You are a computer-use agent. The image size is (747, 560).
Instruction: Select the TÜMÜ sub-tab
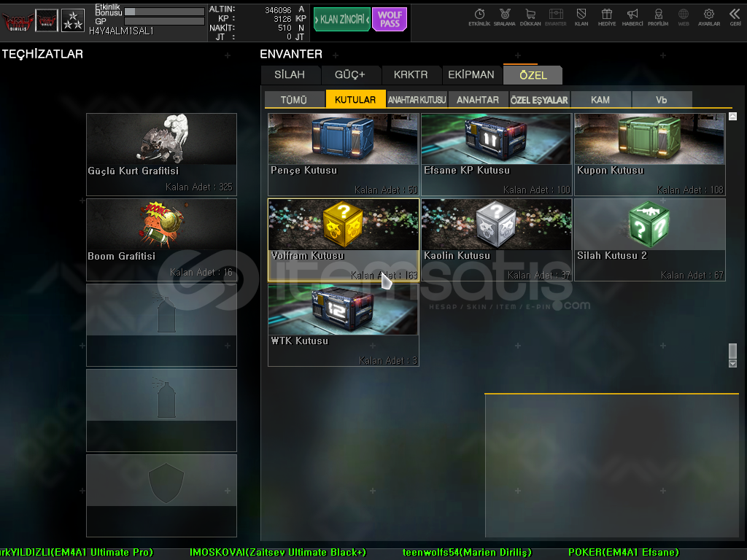[294, 100]
